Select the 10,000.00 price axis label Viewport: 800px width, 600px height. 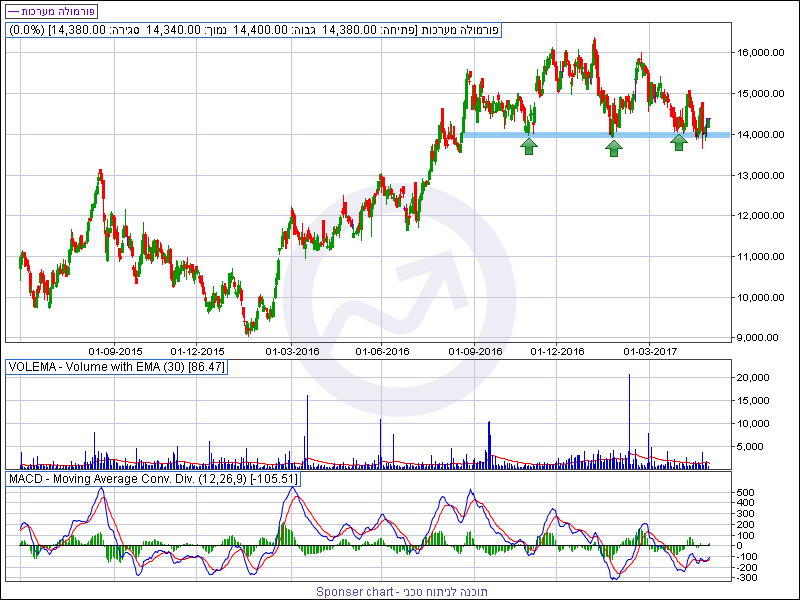click(x=760, y=297)
